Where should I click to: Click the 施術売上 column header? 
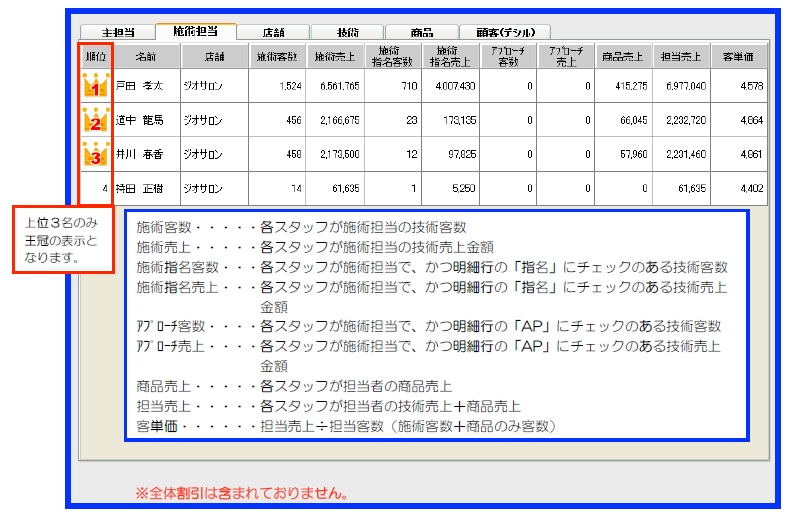click(x=335, y=56)
